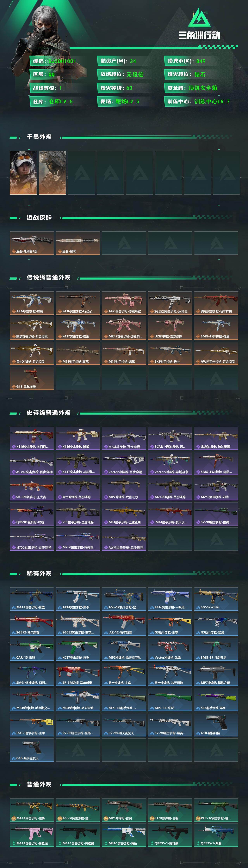This screenshot has height=868, width=248.
Task: Pick the SG552-2026 rare skin
Action: (x=216, y=599)
